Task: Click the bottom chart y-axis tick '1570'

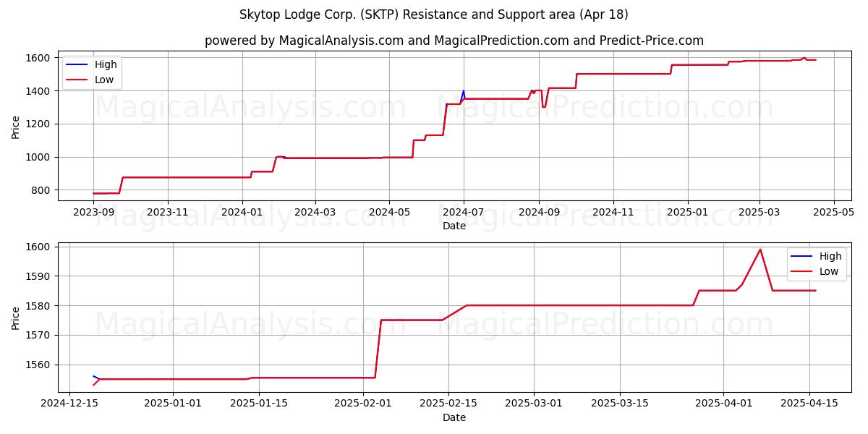Action: click(38, 336)
